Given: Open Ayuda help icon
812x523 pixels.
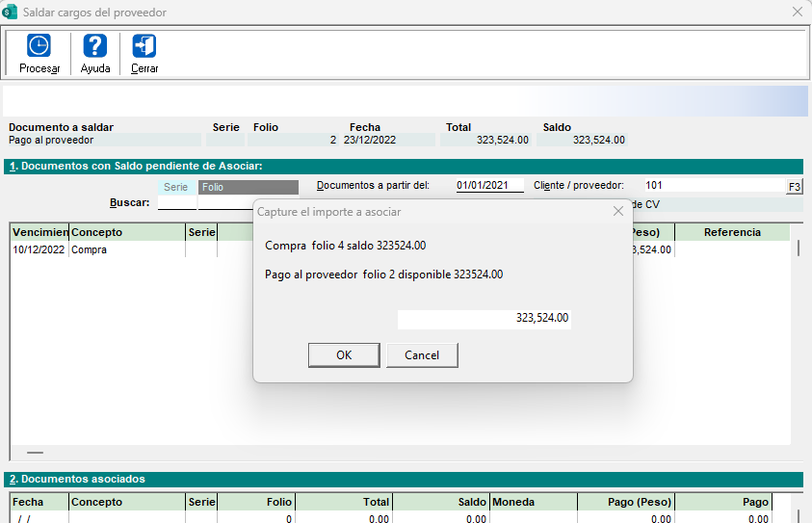Looking at the screenshot, I should coord(94,46).
